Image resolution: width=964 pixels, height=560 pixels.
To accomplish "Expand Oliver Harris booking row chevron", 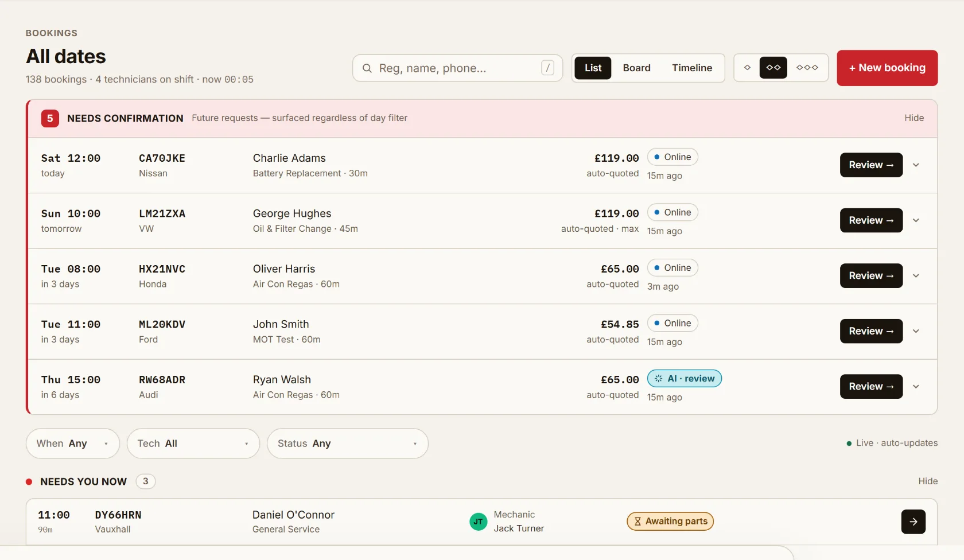I will pyautogui.click(x=916, y=276).
